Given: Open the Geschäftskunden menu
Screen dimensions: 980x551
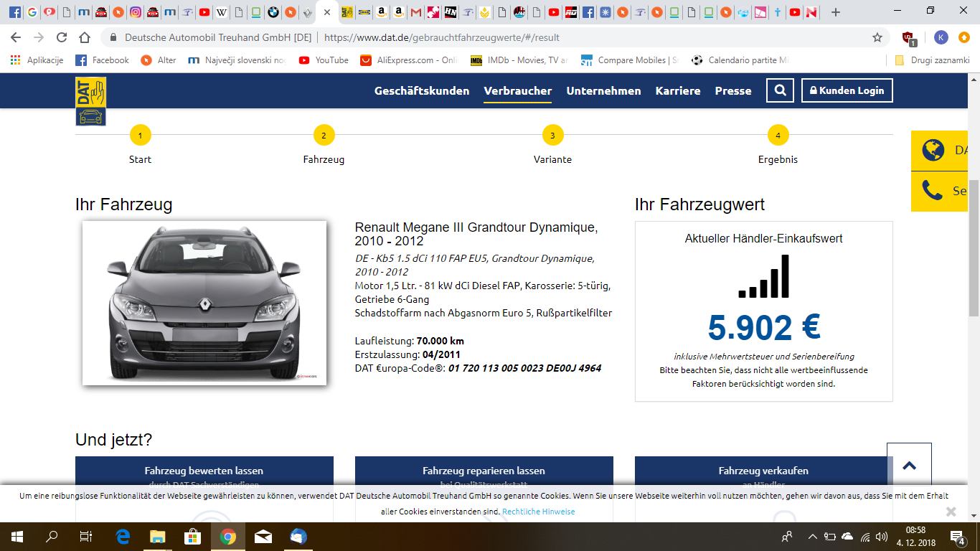Looking at the screenshot, I should click(422, 91).
